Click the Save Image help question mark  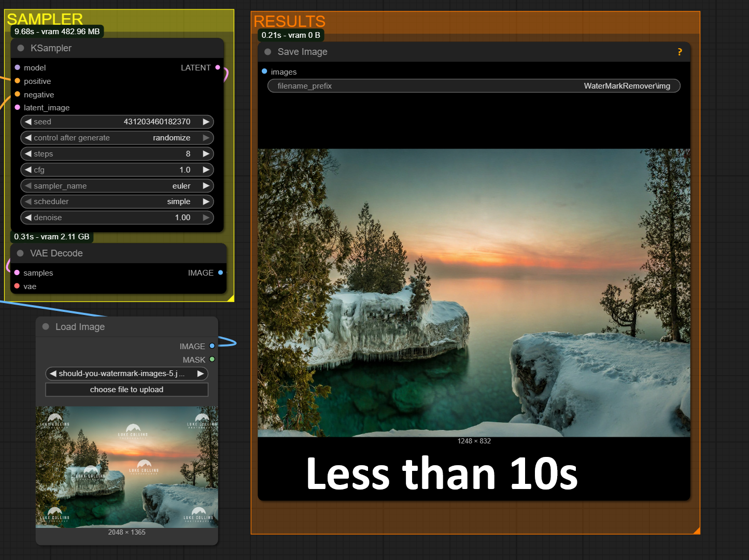coord(680,52)
